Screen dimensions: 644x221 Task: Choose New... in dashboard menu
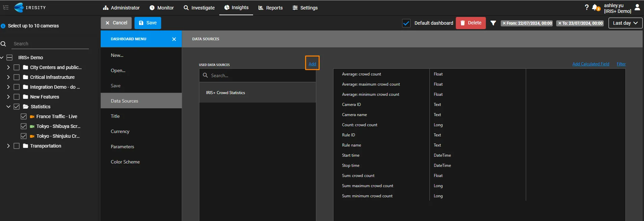pyautogui.click(x=141, y=55)
